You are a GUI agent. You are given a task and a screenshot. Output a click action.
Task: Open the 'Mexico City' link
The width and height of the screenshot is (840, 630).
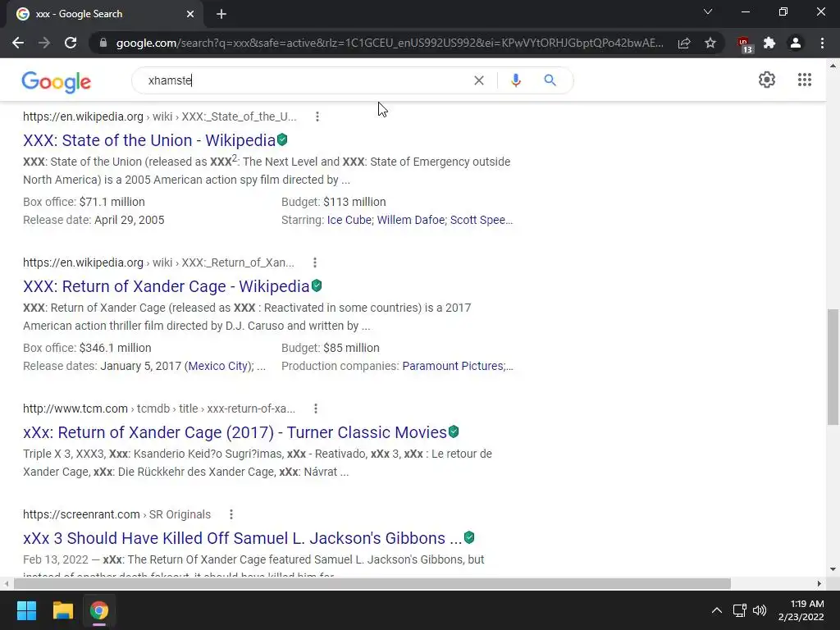coord(218,366)
